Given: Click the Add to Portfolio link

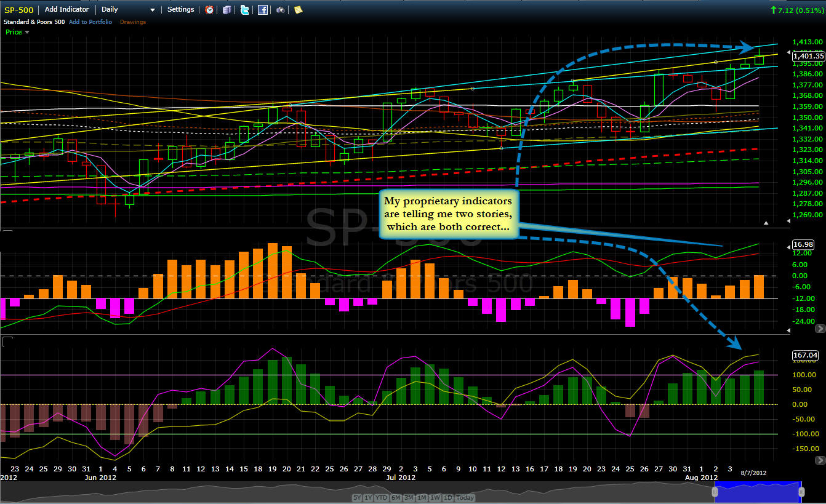Looking at the screenshot, I should pyautogui.click(x=90, y=22).
